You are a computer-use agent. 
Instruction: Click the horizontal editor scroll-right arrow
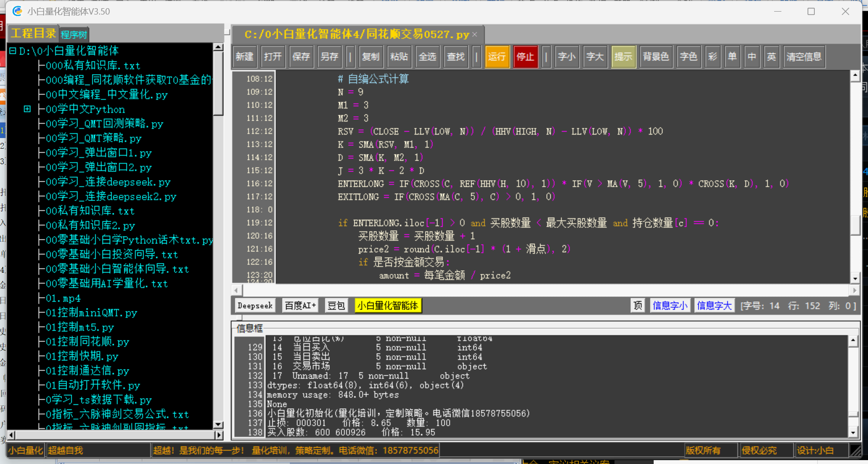pos(855,290)
